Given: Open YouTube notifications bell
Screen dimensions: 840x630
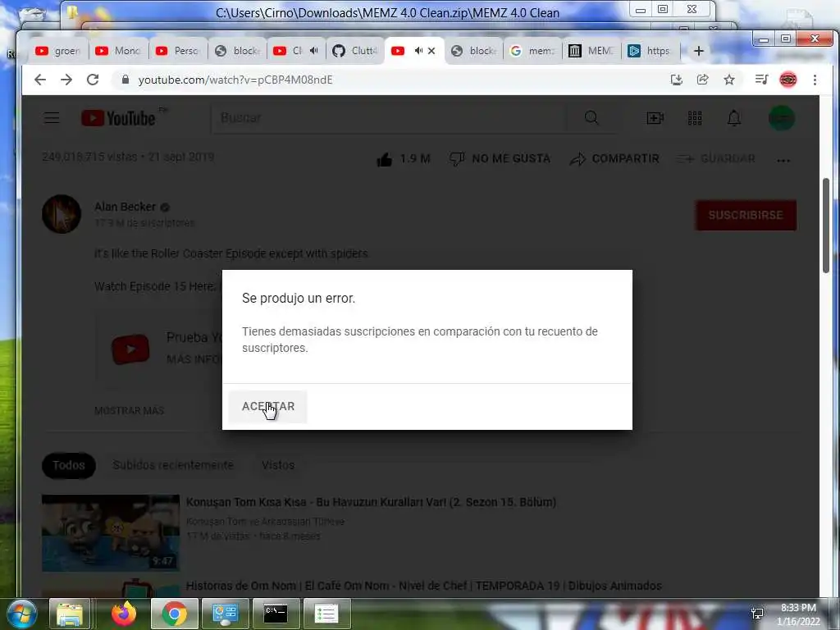Looking at the screenshot, I should pyautogui.click(x=734, y=118).
